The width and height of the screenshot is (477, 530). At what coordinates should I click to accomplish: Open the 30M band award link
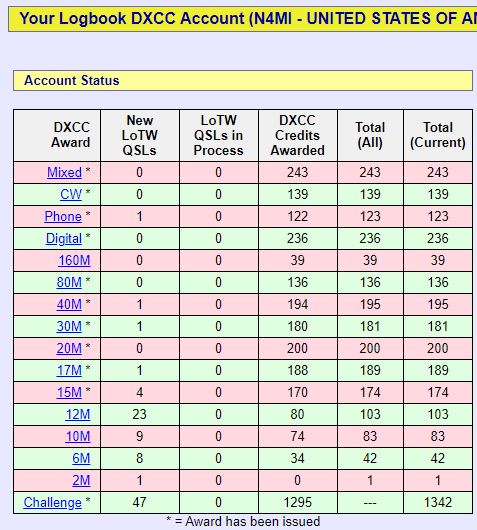(x=69, y=327)
